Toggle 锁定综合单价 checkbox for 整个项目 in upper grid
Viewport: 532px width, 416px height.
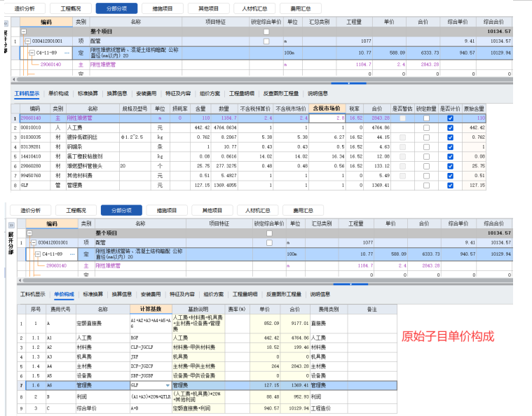(266, 32)
